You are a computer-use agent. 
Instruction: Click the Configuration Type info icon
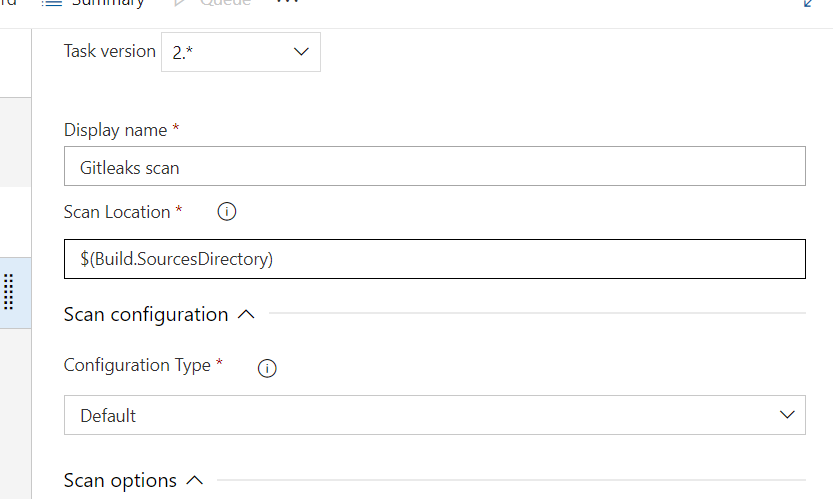point(267,368)
